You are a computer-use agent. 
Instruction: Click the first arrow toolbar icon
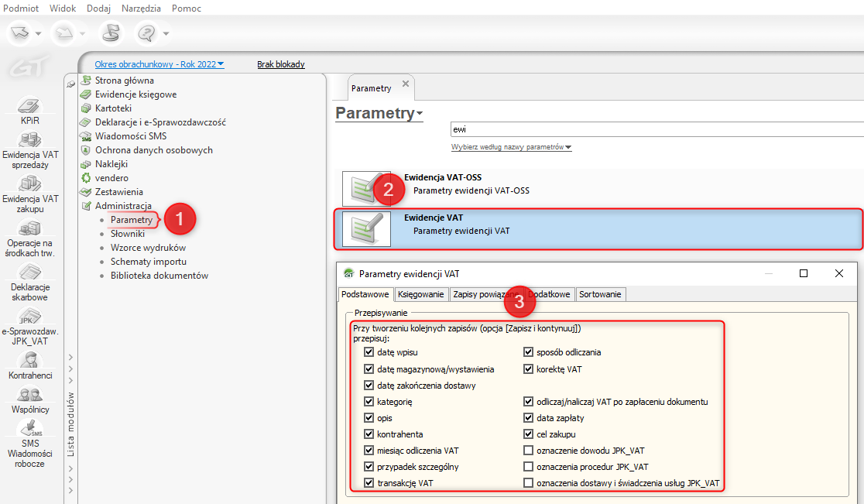tap(20, 33)
